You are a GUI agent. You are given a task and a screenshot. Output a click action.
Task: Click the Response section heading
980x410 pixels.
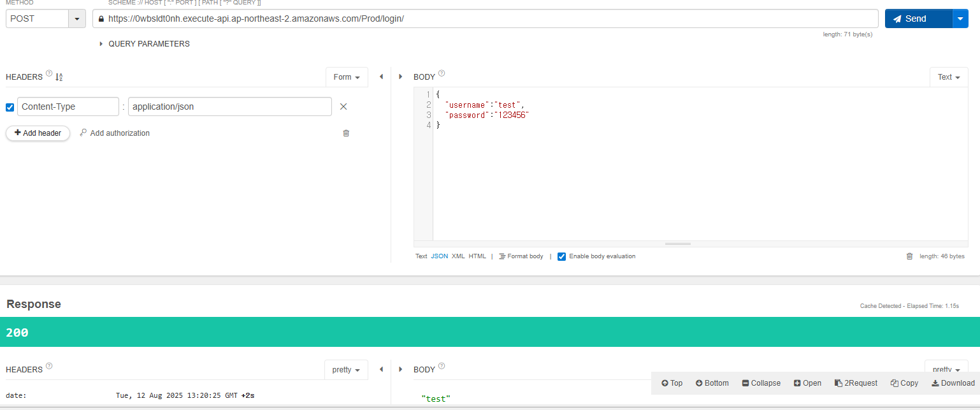[34, 304]
